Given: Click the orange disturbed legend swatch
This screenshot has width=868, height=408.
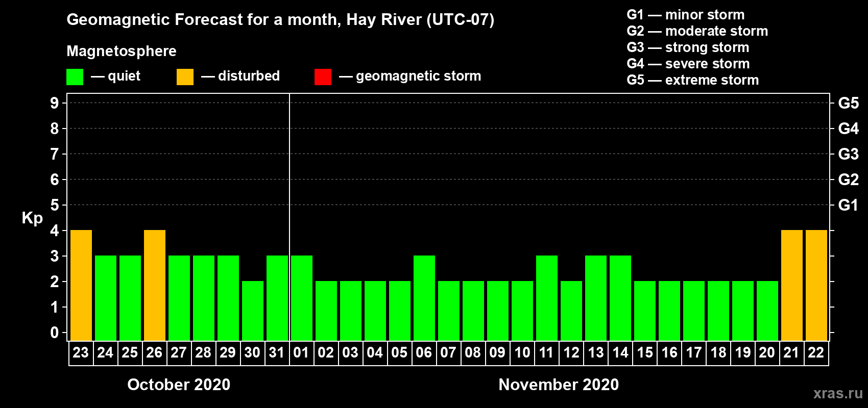Looking at the screenshot, I should pos(185,77).
